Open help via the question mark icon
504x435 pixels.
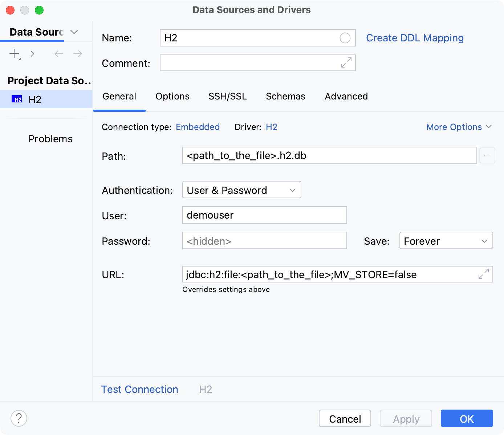[x=19, y=418]
